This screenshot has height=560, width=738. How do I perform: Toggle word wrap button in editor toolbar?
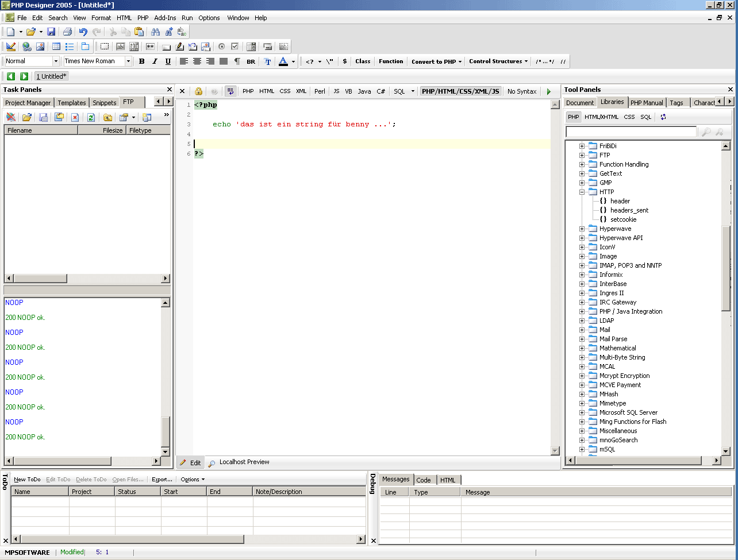[230, 91]
